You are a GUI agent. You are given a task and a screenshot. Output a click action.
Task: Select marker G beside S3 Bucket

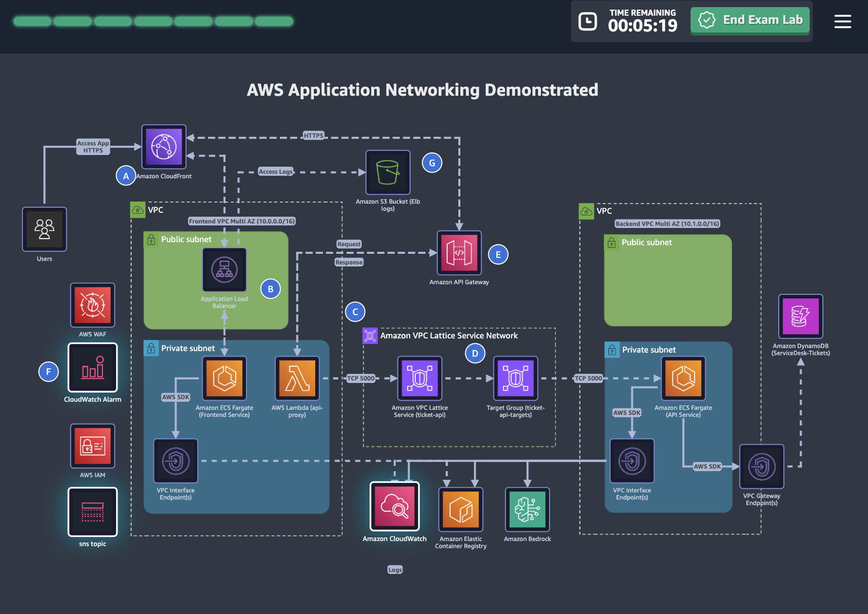coord(432,163)
